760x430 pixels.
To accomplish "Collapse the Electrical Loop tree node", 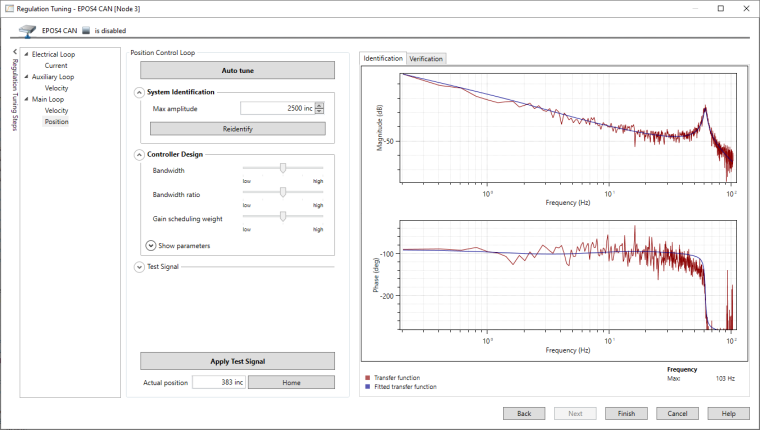I will click(x=26, y=54).
